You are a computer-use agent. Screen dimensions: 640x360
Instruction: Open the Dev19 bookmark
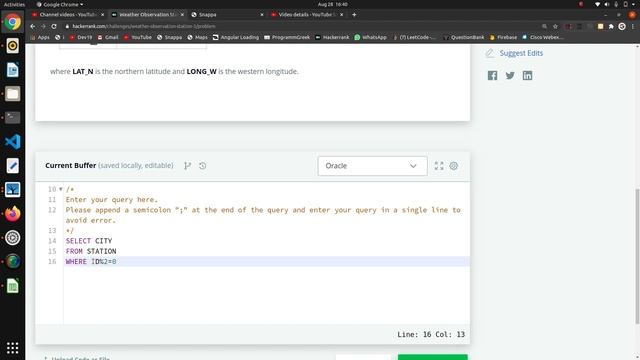(x=80, y=37)
